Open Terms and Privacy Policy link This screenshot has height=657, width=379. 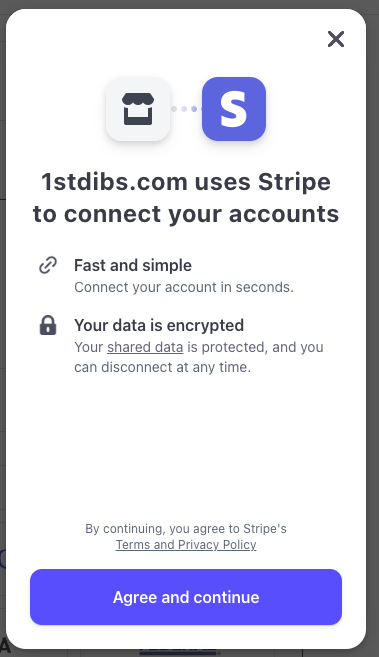coord(186,544)
